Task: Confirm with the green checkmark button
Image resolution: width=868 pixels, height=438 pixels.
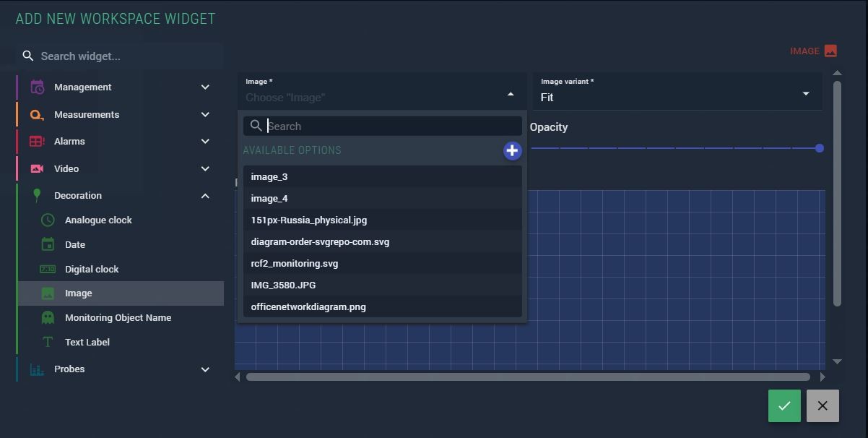Action: [x=784, y=406]
